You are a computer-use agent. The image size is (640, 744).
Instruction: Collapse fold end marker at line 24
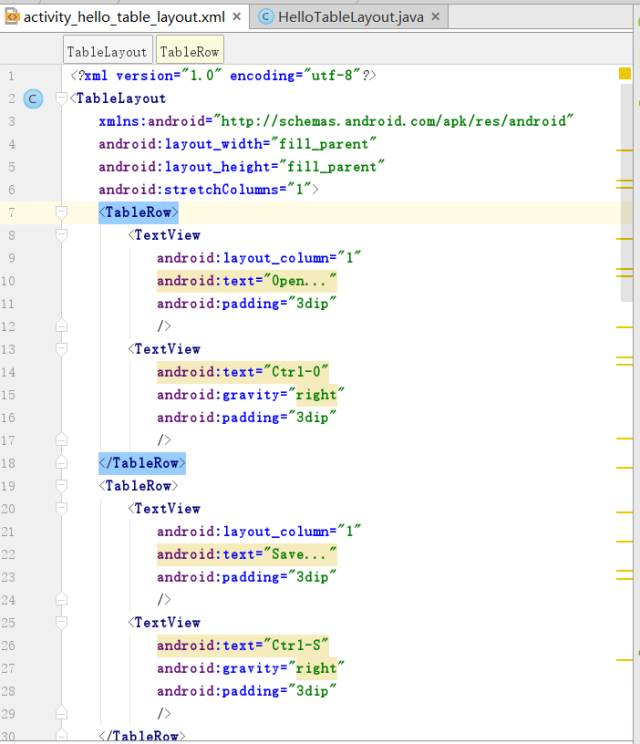point(61,599)
